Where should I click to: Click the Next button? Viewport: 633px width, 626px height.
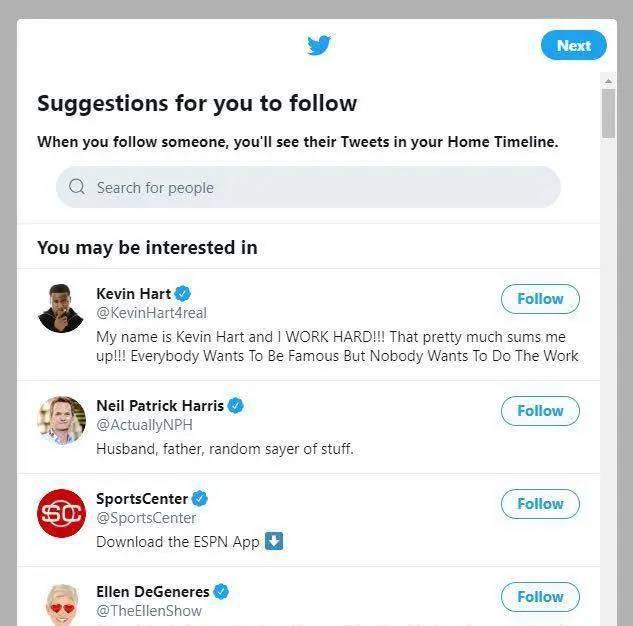574,45
